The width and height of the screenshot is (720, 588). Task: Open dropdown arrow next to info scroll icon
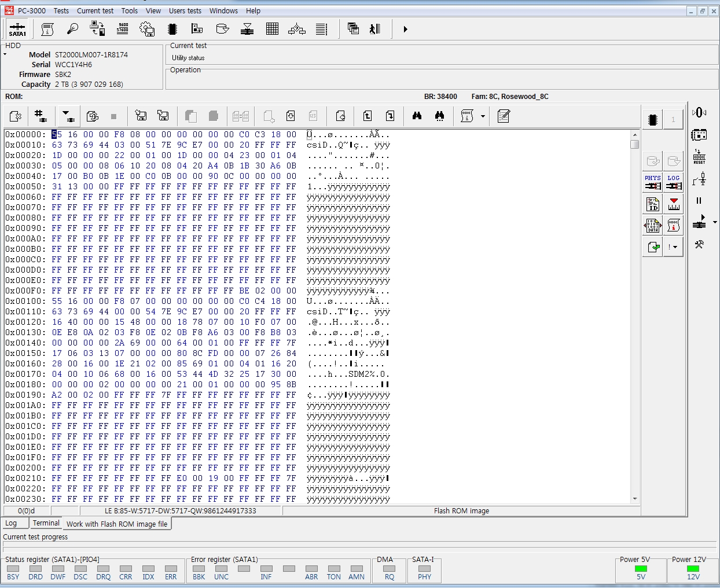(483, 116)
